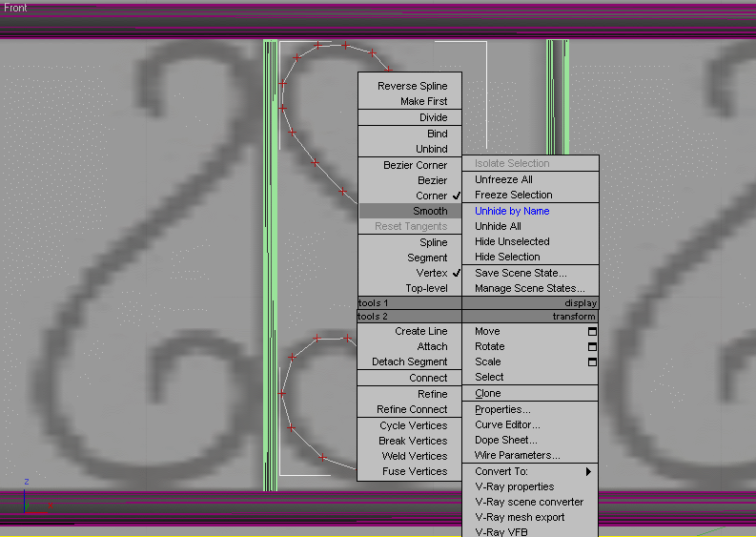Launch V-Ray scene converter
The width and height of the screenshot is (756, 537).
[x=529, y=503]
